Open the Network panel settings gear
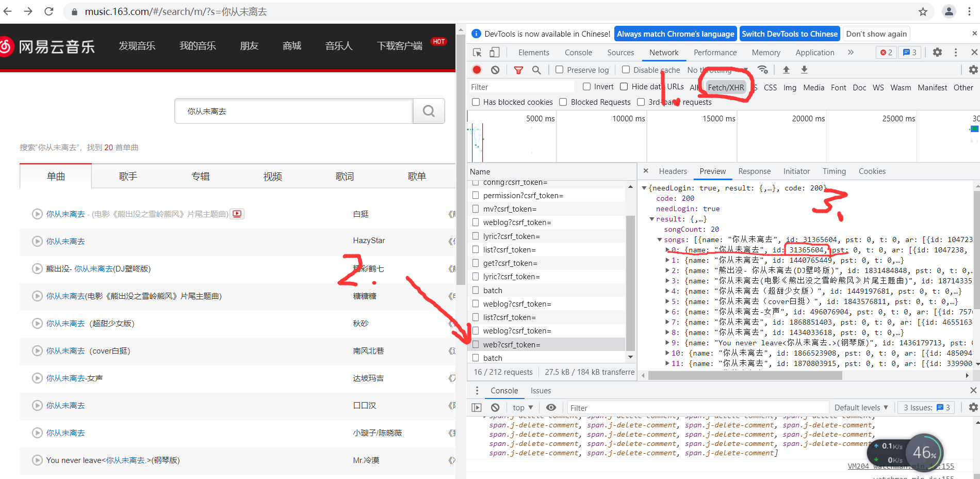The image size is (980, 479). pyautogui.click(x=973, y=70)
